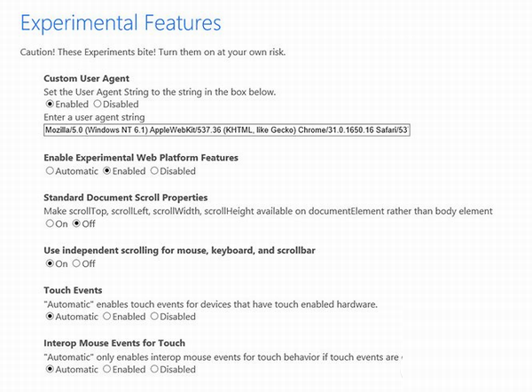Image resolution: width=532 pixels, height=392 pixels.
Task: Turn Off independent scrolling option
Action: (x=75, y=263)
